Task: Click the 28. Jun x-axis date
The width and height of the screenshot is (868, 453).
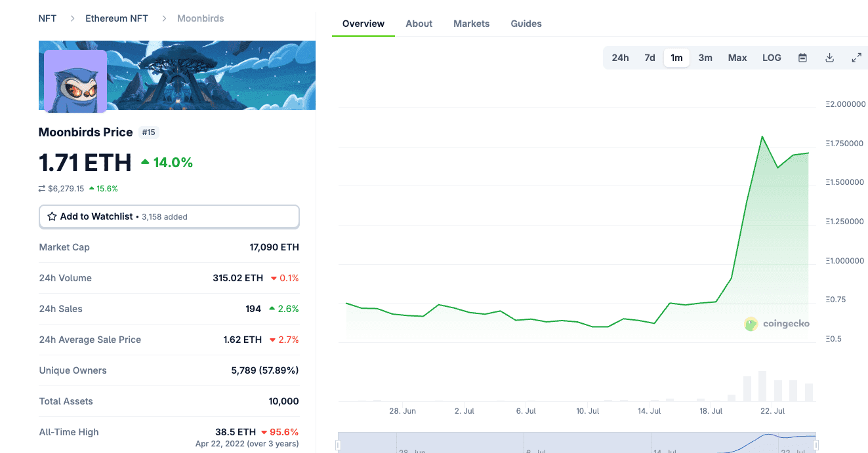Action: pos(403,411)
